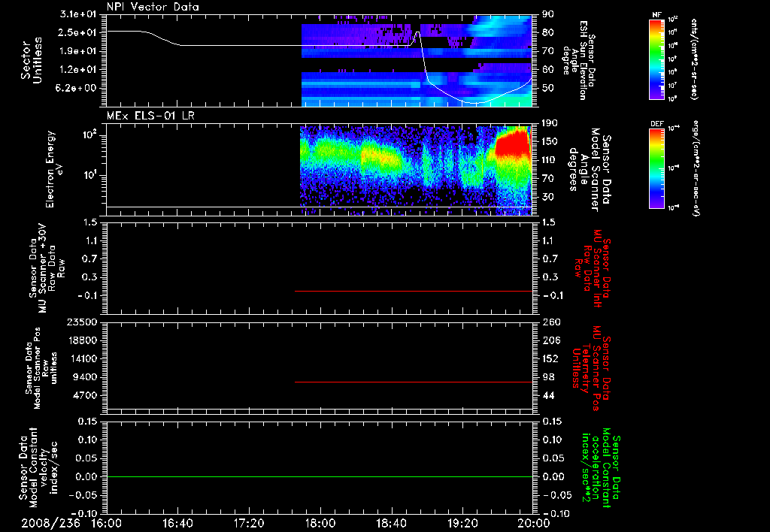The image size is (770, 532).
Task: Click the "NF" label above the color bar
Action: pos(656,15)
